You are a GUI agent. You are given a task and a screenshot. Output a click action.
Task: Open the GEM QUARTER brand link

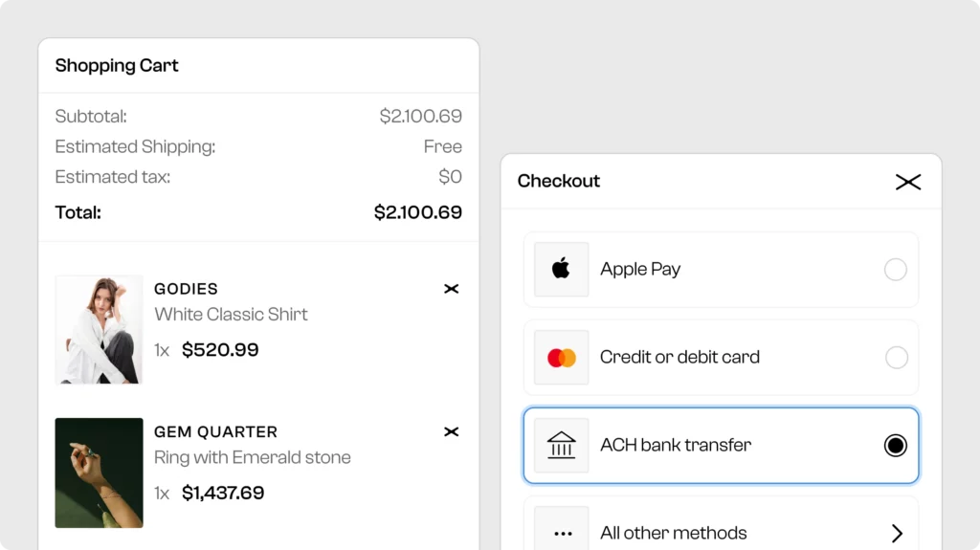[215, 432]
